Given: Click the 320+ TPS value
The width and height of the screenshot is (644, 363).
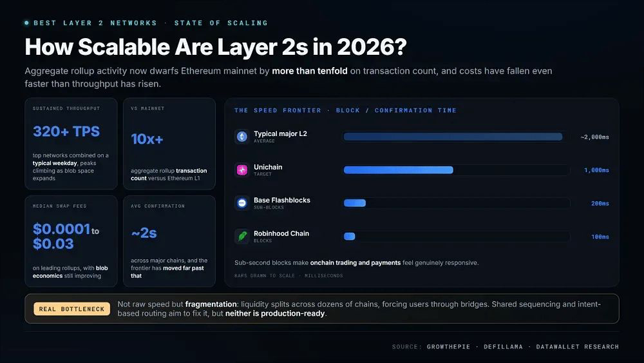Looking at the screenshot, I should [x=66, y=132].
